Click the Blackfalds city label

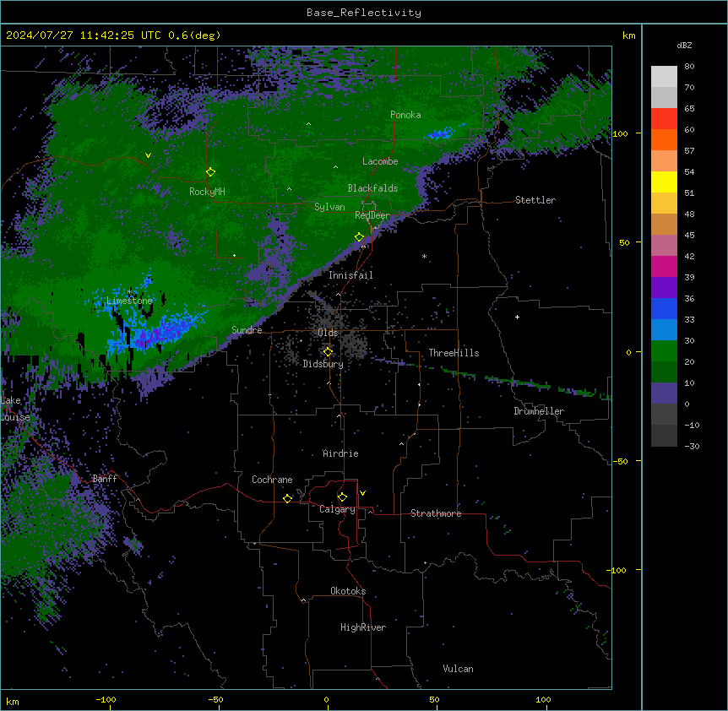(x=372, y=188)
